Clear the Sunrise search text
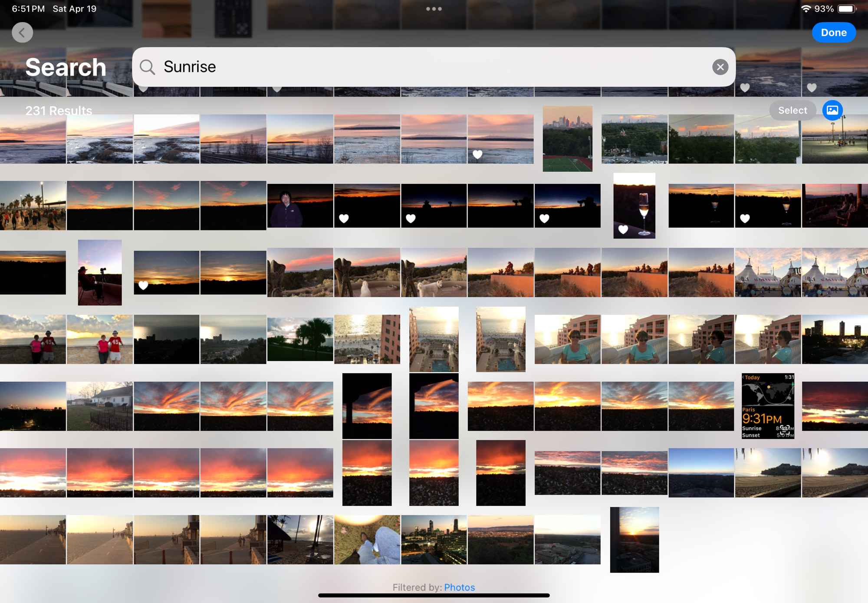Screen dimensions: 868x603 point(720,67)
